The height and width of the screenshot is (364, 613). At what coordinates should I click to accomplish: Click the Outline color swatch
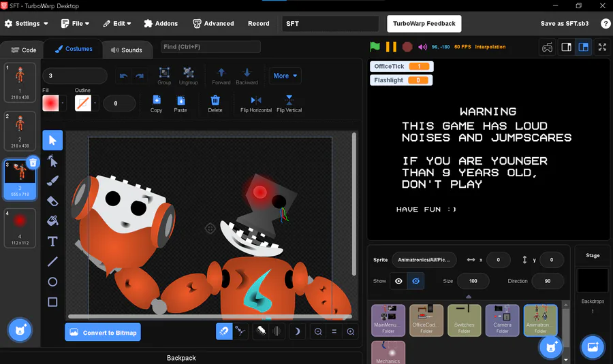click(x=83, y=103)
